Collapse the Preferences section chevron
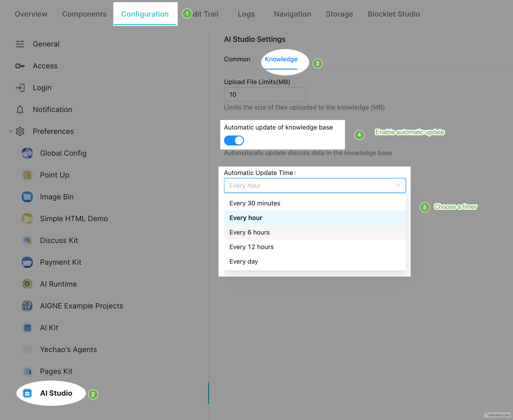This screenshot has width=513, height=420. pyautogui.click(x=11, y=131)
